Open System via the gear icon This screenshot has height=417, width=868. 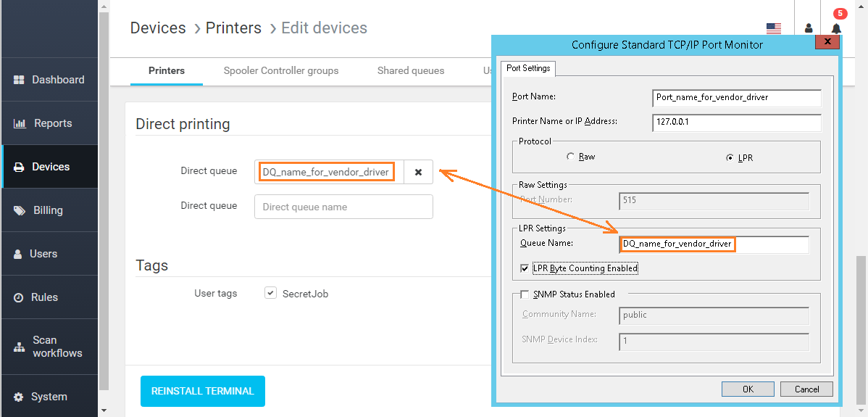[x=19, y=397]
